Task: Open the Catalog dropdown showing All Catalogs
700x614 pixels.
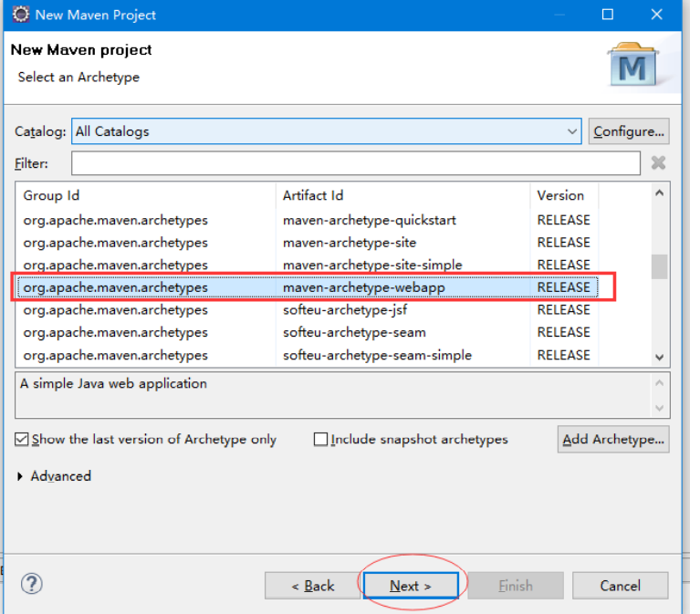Action: click(327, 131)
